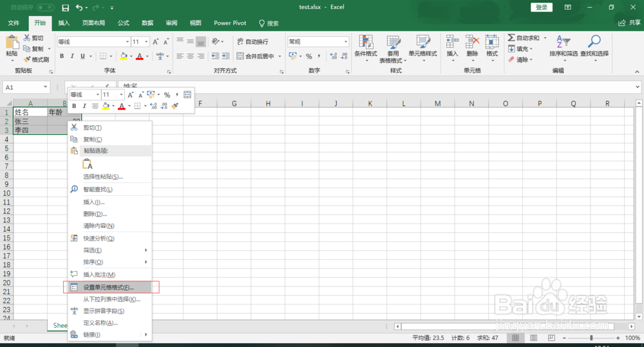644x347 pixels.
Task: Enable Wrap Text (自动换行)
Action: click(x=252, y=41)
